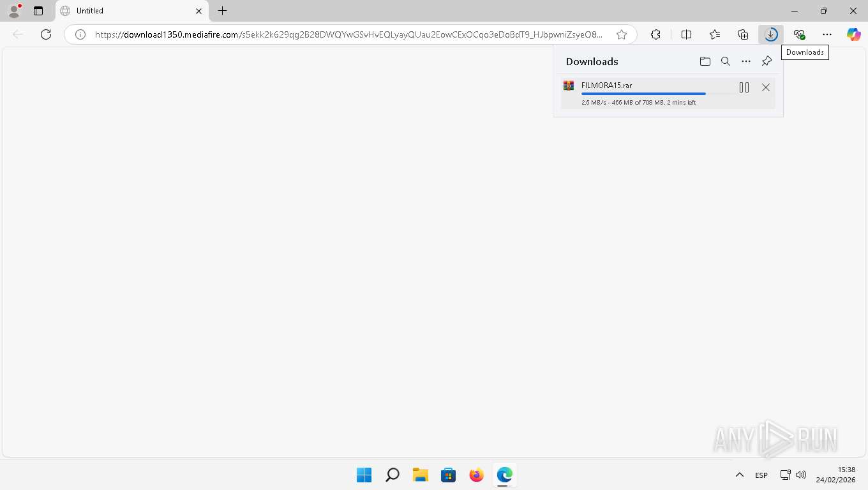Add this page to favorites star
The height and width of the screenshot is (490, 868).
[622, 34]
